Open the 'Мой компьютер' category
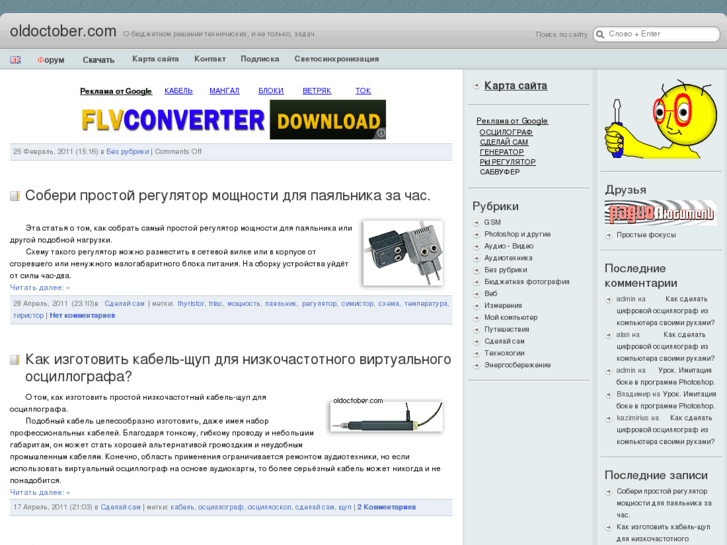The height and width of the screenshot is (545, 727). (x=511, y=318)
